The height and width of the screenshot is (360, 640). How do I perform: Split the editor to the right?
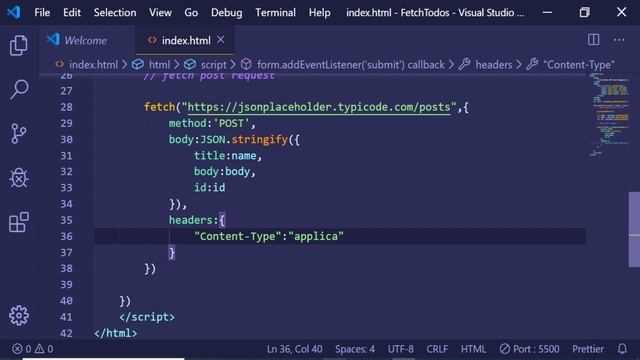point(593,40)
